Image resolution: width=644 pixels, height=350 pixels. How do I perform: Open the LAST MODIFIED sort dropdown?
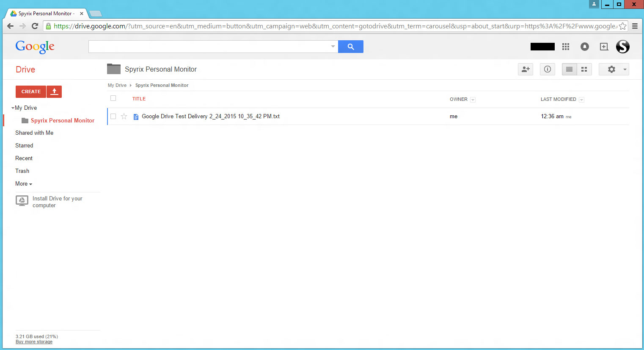(x=581, y=100)
